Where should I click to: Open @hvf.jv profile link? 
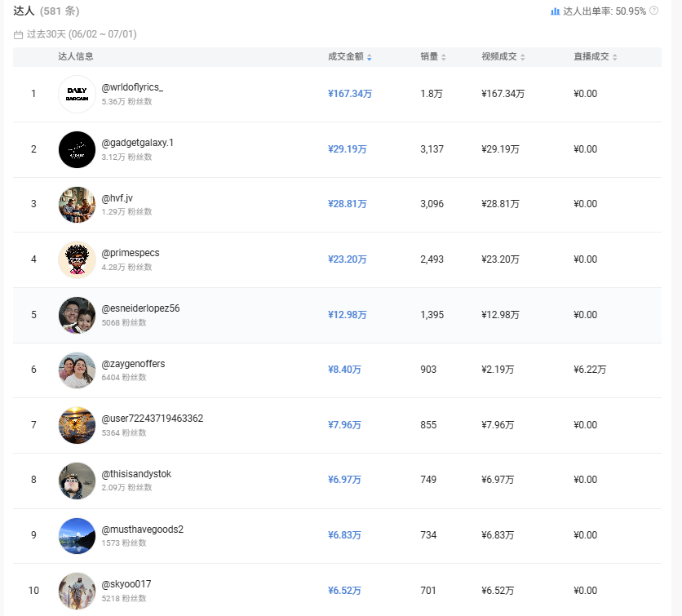click(x=117, y=198)
